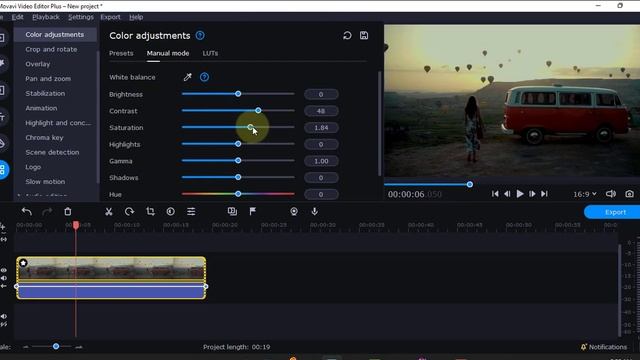Open clip properties sliders icon

[x=191, y=211]
